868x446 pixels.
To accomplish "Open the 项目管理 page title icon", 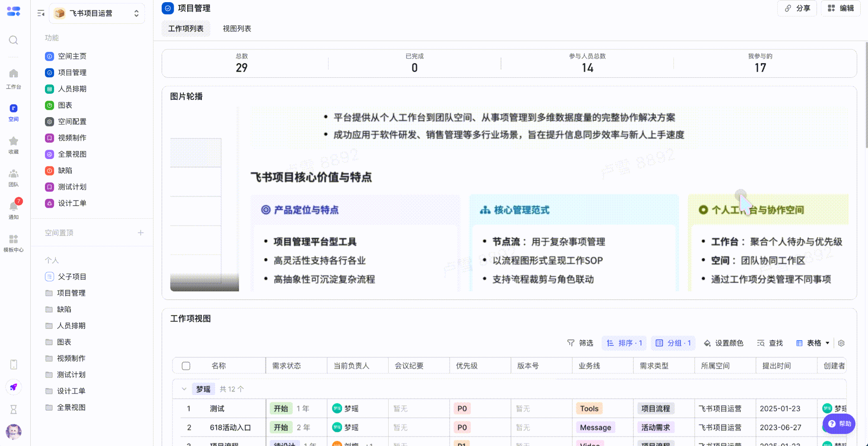I will (168, 8).
